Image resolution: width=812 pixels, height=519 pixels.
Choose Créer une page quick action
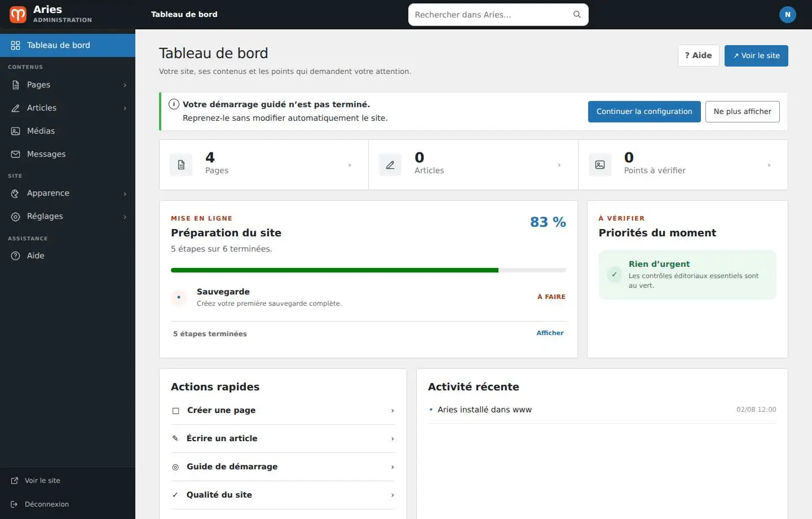tap(283, 411)
